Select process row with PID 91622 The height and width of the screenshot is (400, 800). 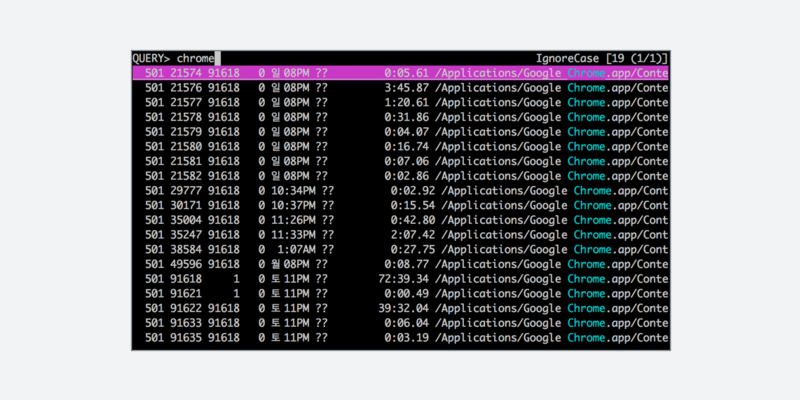(x=401, y=309)
